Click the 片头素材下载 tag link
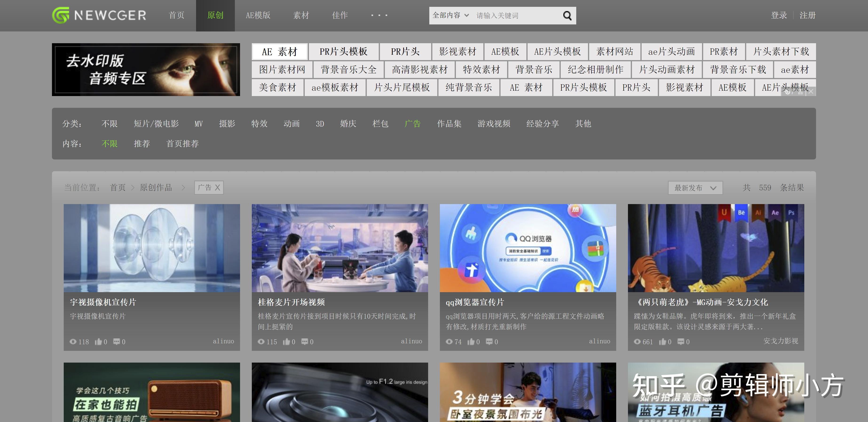This screenshot has height=422, width=868. click(x=781, y=51)
